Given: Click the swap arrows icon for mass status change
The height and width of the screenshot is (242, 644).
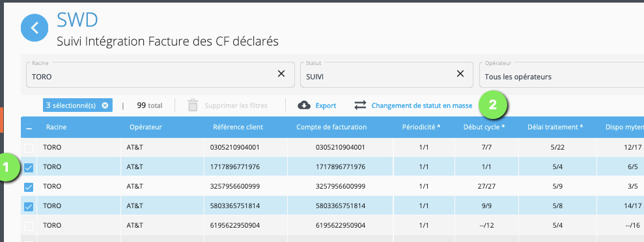Looking at the screenshot, I should 360,105.
